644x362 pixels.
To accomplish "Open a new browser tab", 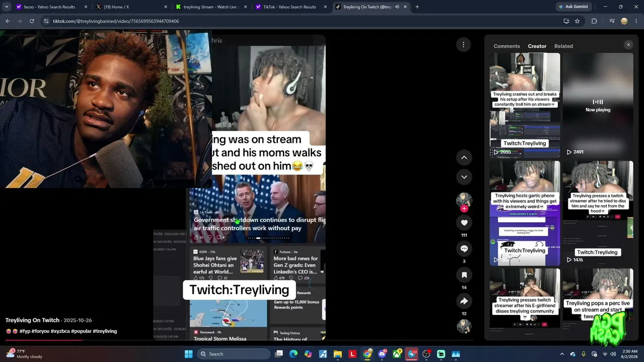I will click(417, 7).
